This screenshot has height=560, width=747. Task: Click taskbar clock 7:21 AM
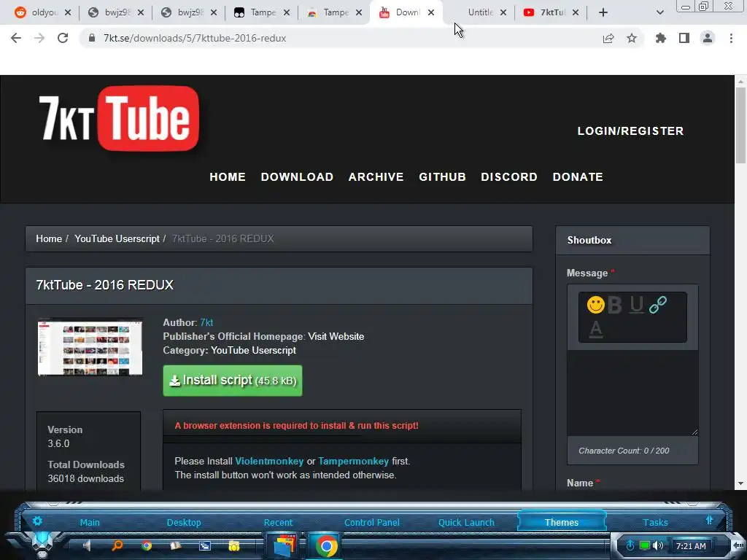(691, 545)
